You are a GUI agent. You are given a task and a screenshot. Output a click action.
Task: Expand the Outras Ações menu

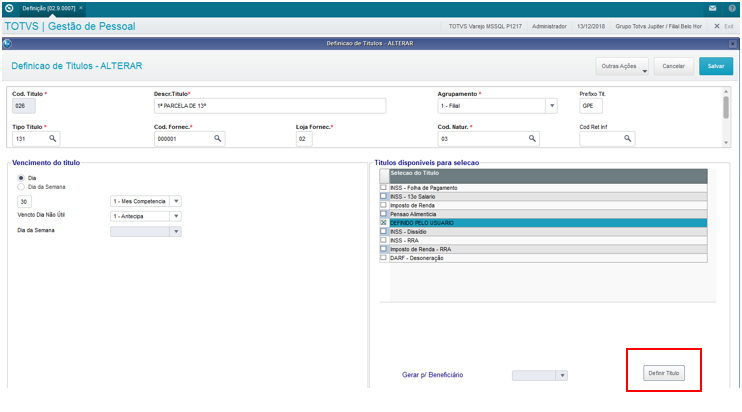coord(622,66)
